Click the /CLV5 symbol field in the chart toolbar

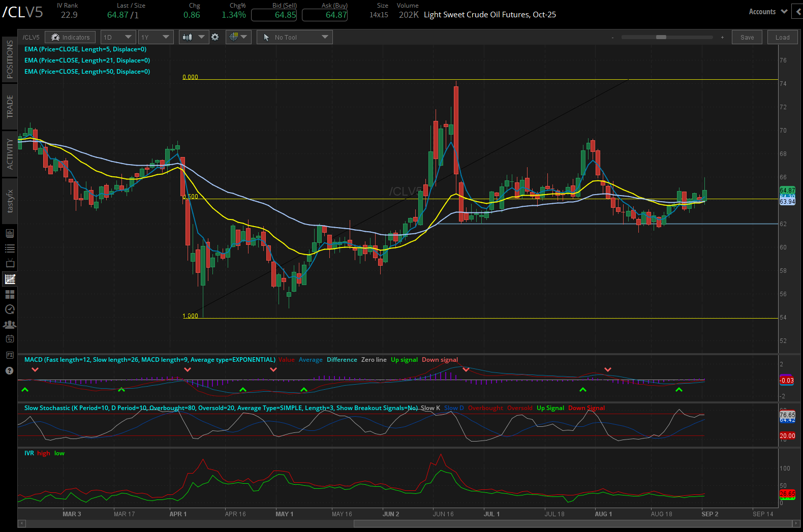pos(31,37)
